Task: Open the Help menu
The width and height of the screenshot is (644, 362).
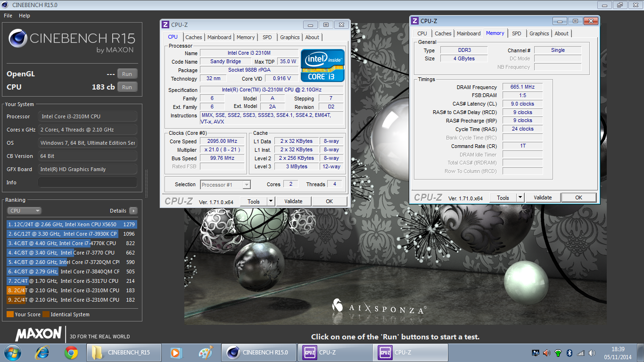Action: pos(25,16)
